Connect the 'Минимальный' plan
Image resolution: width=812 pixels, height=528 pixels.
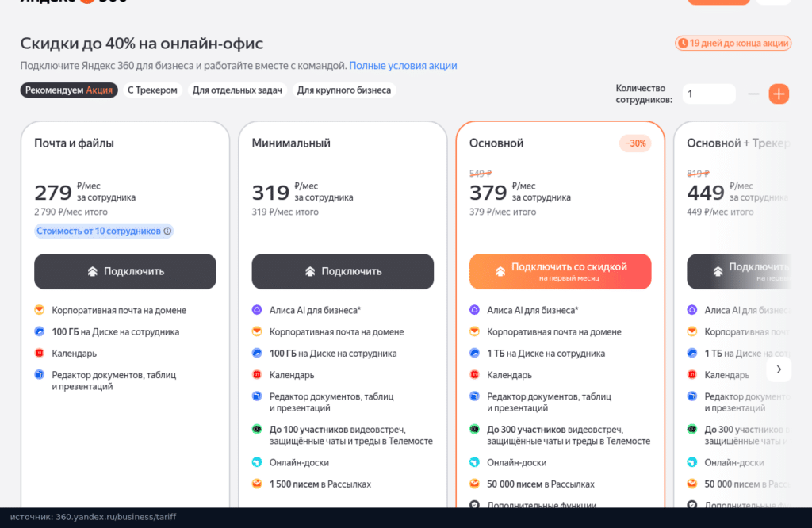point(343,271)
